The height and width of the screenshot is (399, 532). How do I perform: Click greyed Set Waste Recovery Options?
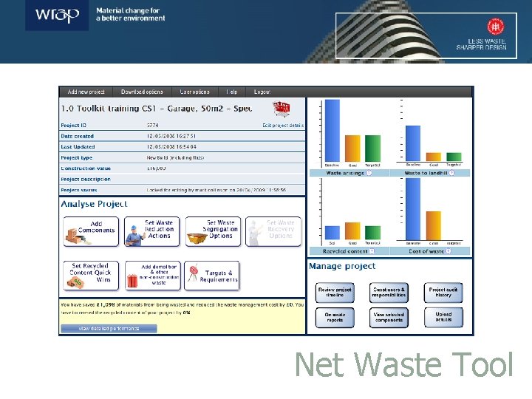click(273, 231)
